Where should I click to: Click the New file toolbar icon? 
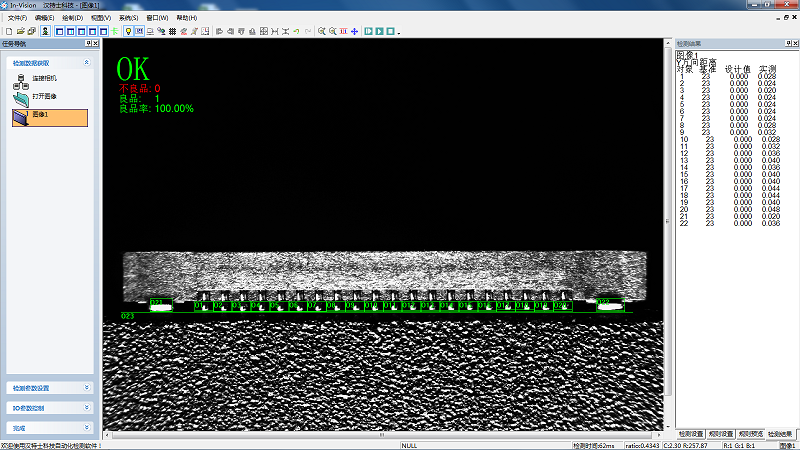[7, 31]
